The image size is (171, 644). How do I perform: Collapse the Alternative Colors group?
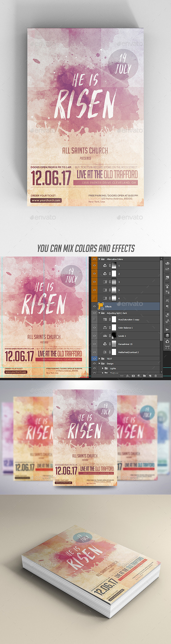point(99,259)
